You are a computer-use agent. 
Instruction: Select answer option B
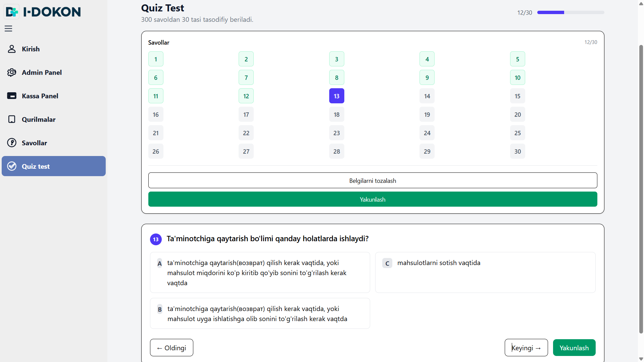[x=260, y=313]
